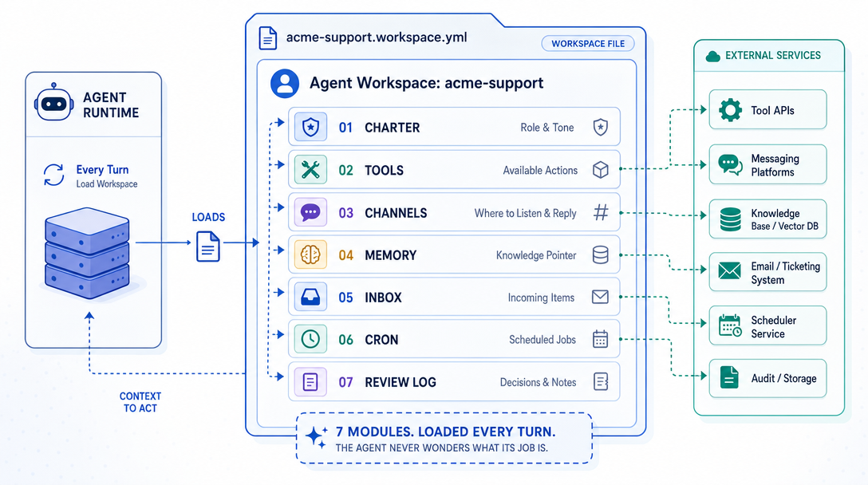The image size is (868, 485).
Task: Click the blue user avatar icon
Action: click(285, 84)
